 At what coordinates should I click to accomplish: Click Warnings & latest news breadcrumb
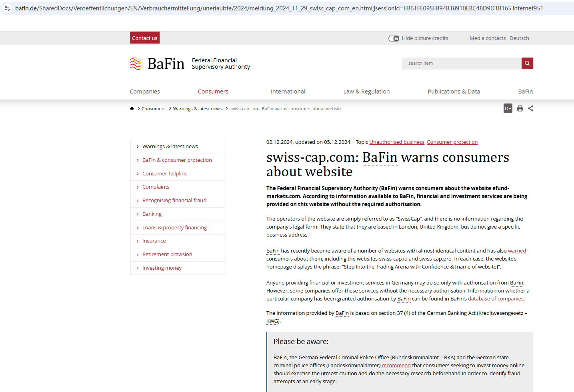197,109
